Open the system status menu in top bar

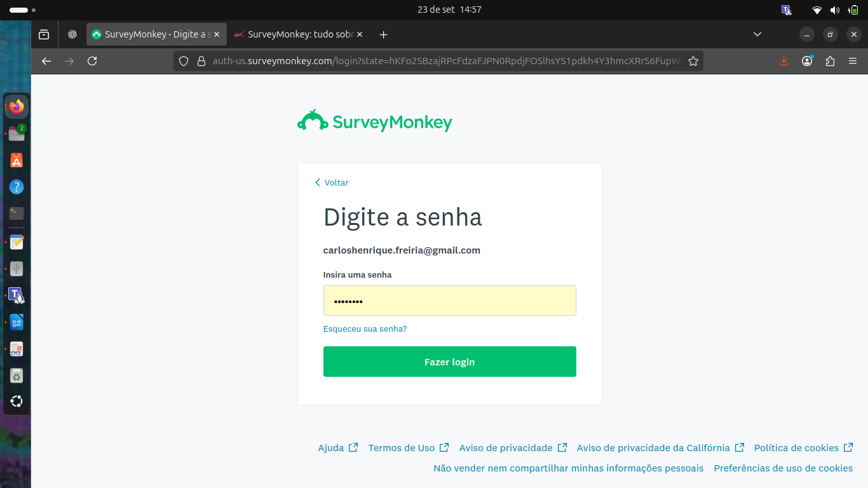(835, 10)
